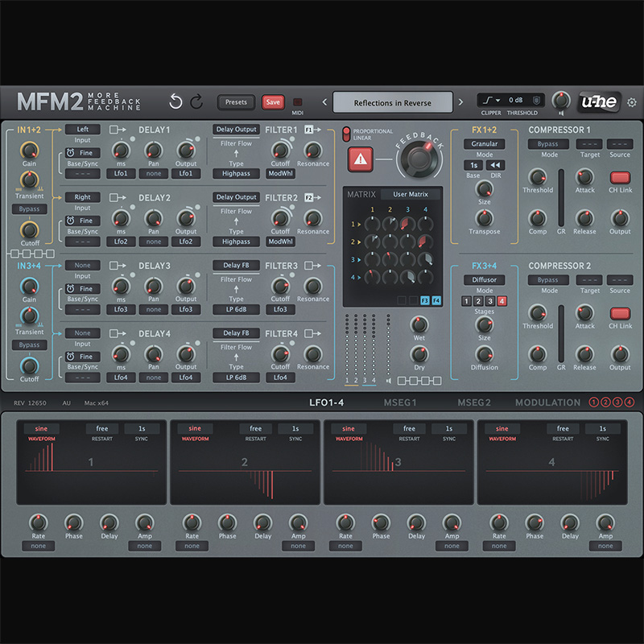
Task: Click the large Feedback knob
Action: (419, 159)
